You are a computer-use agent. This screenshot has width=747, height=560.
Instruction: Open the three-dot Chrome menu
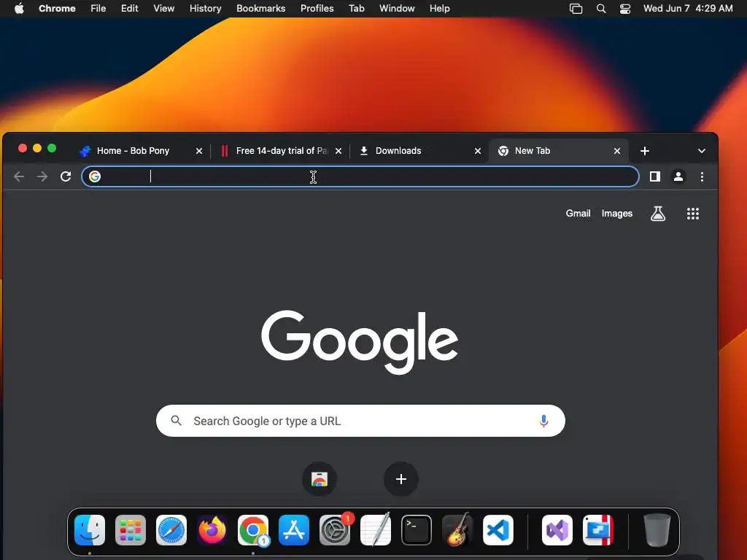pos(702,176)
